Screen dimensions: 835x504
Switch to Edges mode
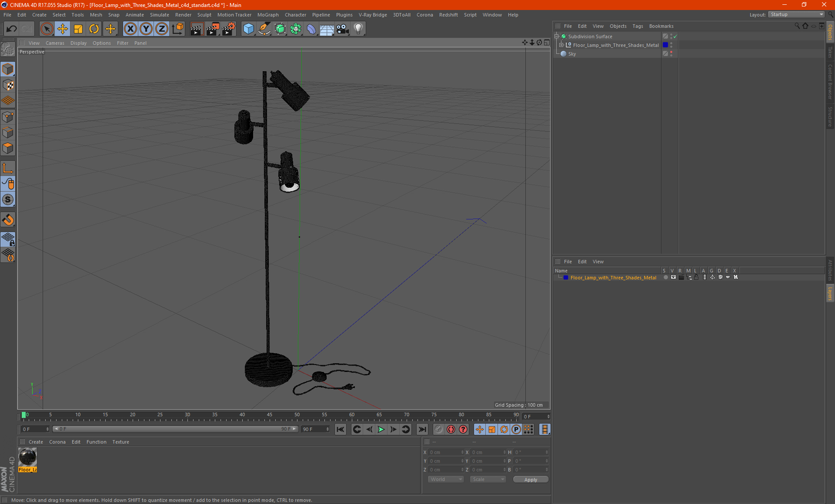[x=8, y=132]
